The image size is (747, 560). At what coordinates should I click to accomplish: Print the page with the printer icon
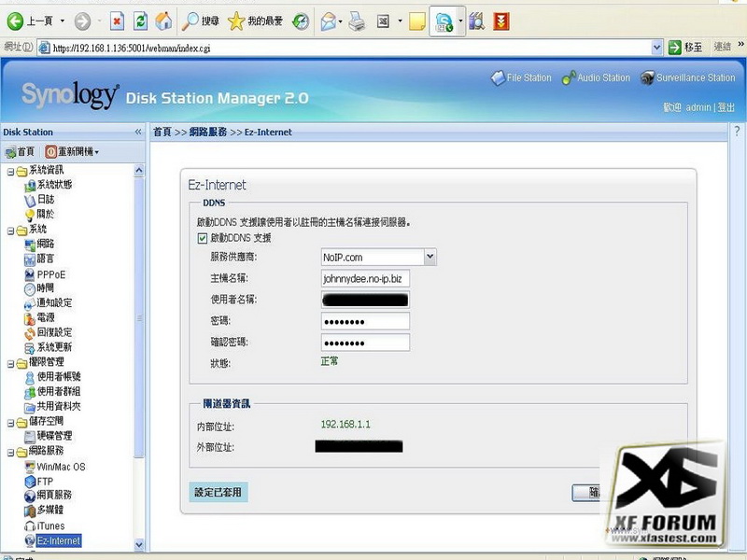(357, 21)
